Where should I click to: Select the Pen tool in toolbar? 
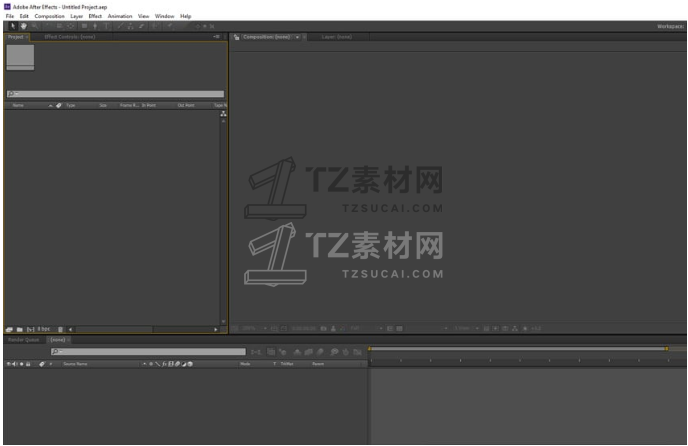coord(95,26)
